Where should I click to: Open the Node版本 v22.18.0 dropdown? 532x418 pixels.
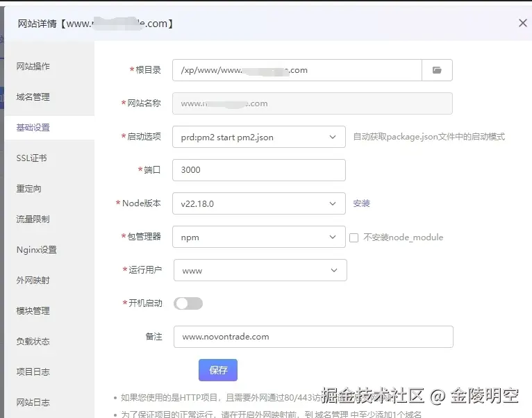point(259,203)
